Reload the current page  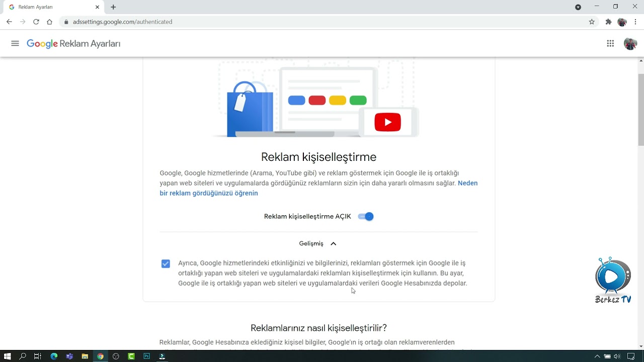(x=36, y=22)
